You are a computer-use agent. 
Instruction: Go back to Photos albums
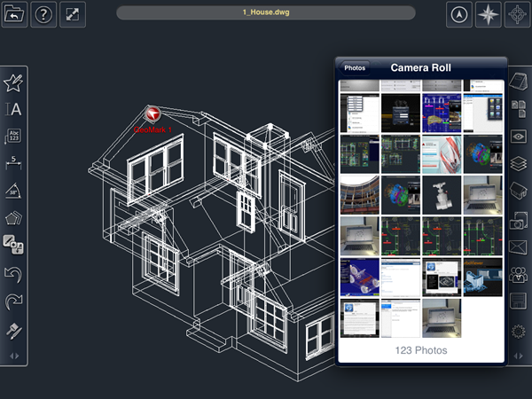pyautogui.click(x=355, y=67)
